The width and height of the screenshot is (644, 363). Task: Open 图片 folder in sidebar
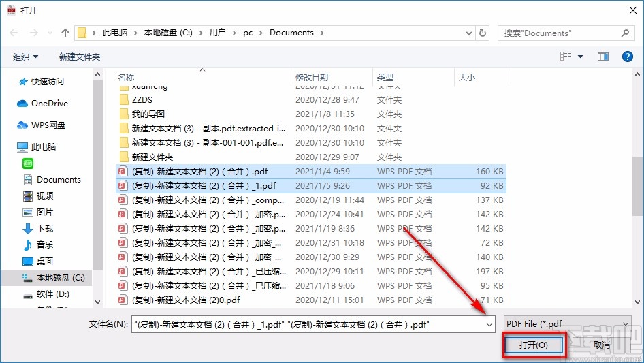pyautogui.click(x=38, y=212)
